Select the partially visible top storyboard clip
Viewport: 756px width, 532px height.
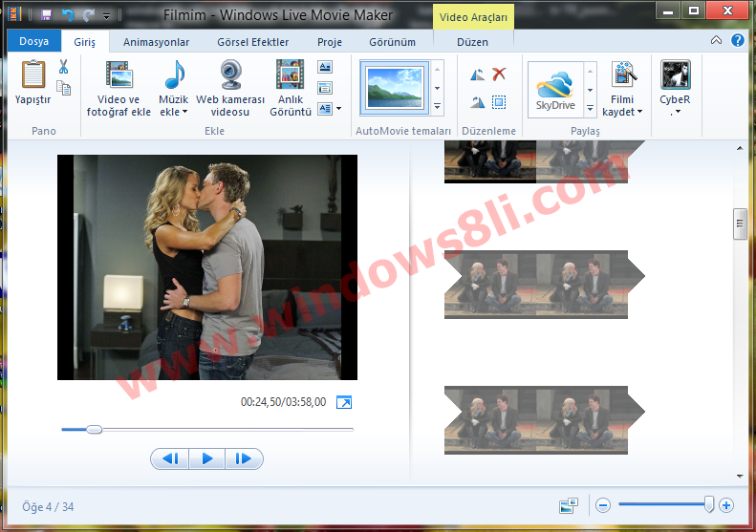click(x=545, y=162)
